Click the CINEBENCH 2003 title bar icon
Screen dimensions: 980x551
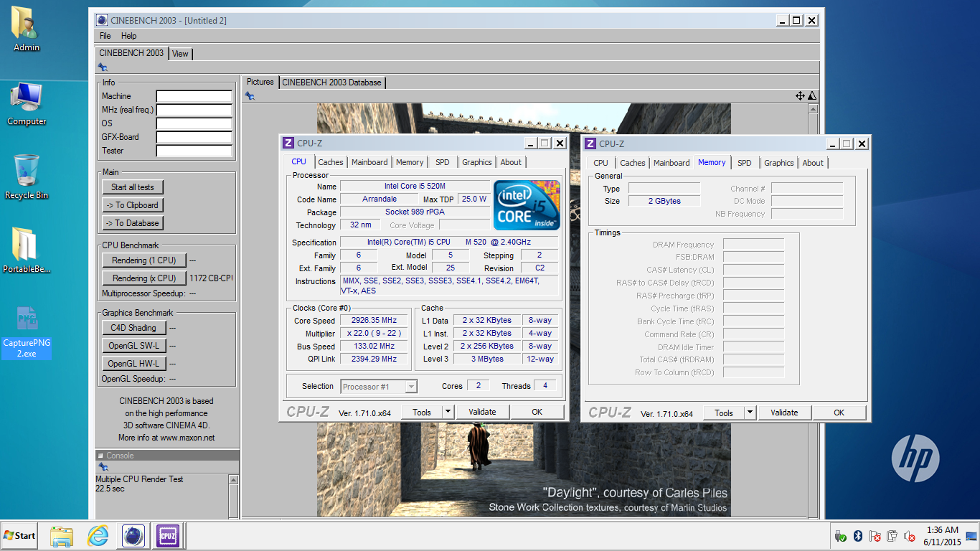[101, 20]
